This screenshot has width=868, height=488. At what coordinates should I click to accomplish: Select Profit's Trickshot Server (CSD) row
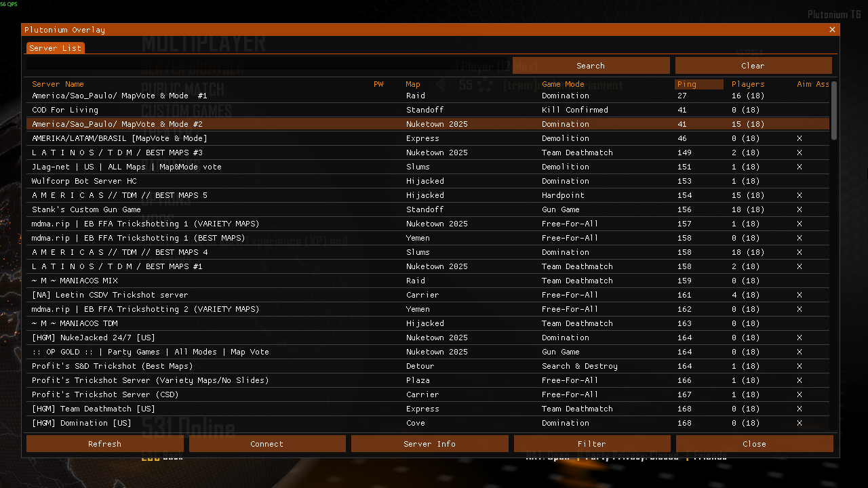(x=428, y=394)
